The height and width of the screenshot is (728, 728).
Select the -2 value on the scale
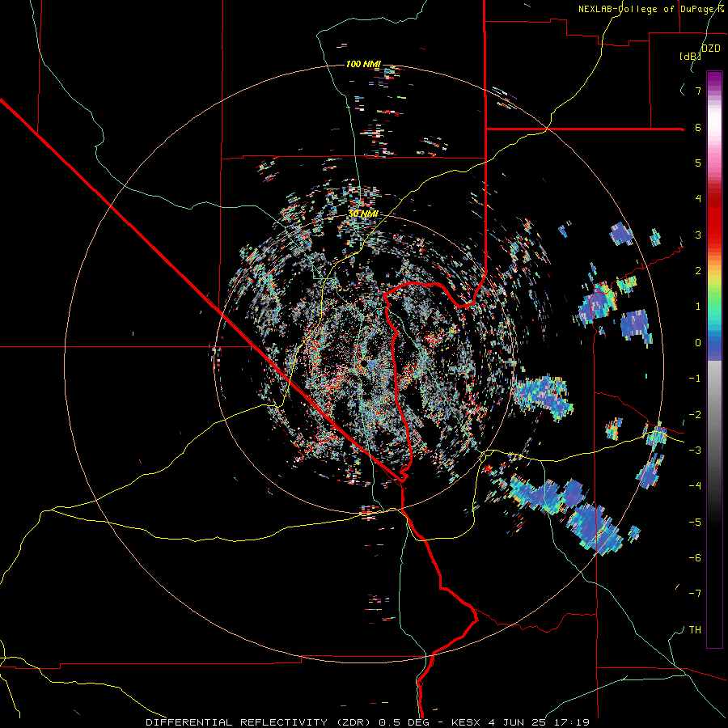(695, 415)
